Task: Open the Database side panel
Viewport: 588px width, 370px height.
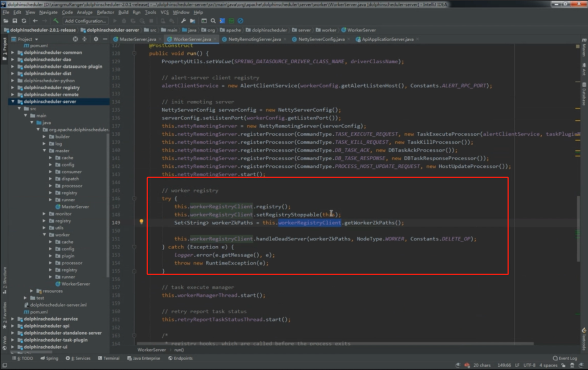Action: tap(584, 94)
